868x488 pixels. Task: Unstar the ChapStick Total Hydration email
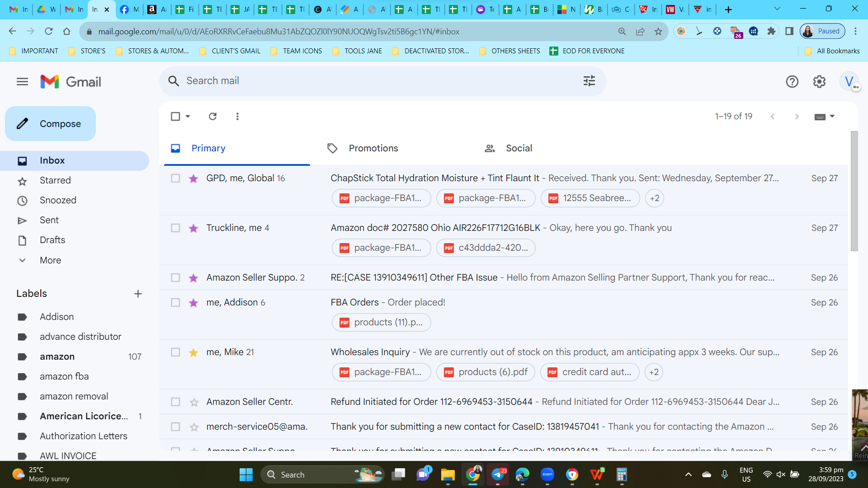193,178
